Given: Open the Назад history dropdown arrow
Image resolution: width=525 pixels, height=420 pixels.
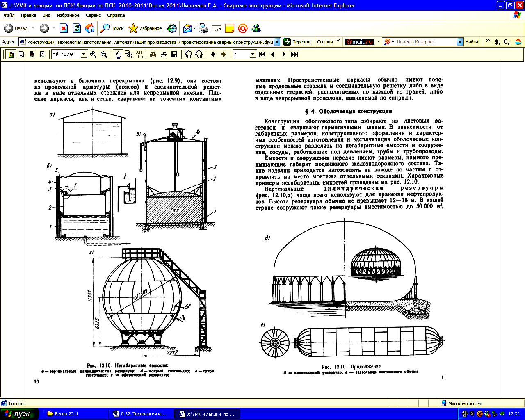Looking at the screenshot, I should click(33, 28).
